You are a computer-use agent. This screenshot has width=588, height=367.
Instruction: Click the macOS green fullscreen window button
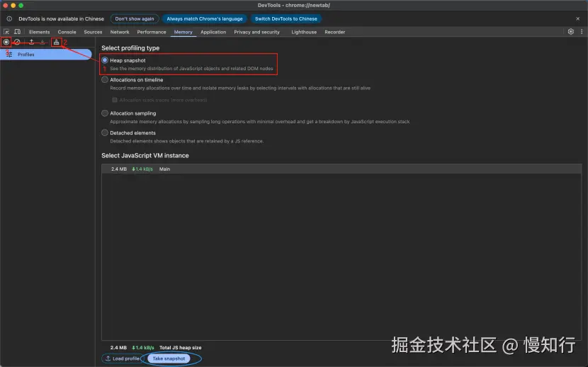click(21, 5)
